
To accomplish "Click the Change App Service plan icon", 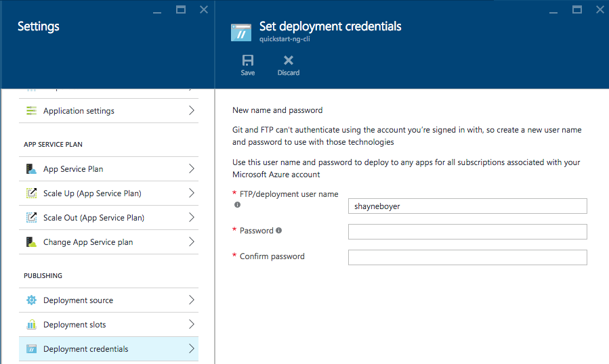I will (31, 242).
